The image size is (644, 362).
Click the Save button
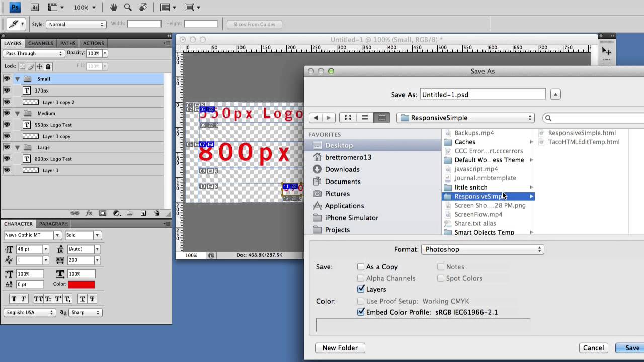632,348
